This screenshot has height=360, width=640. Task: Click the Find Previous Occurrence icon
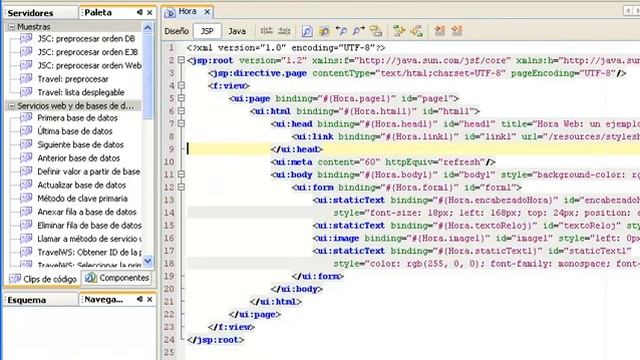341,31
